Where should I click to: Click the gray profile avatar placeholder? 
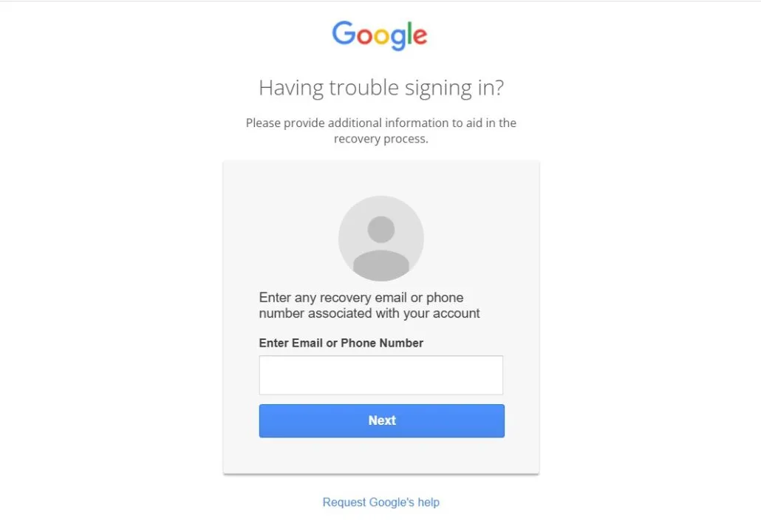pyautogui.click(x=381, y=239)
